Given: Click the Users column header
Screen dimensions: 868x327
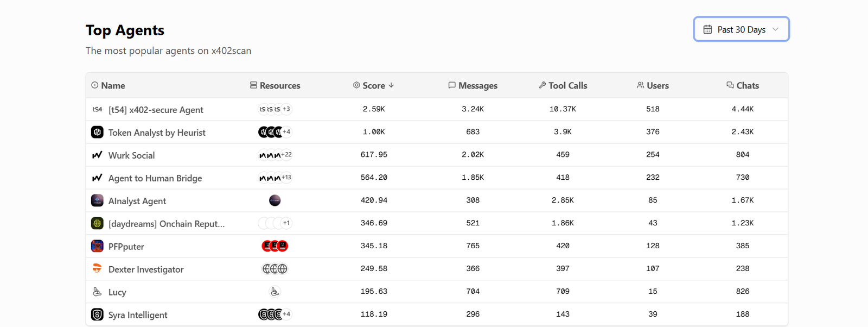Looking at the screenshot, I should pos(653,85).
